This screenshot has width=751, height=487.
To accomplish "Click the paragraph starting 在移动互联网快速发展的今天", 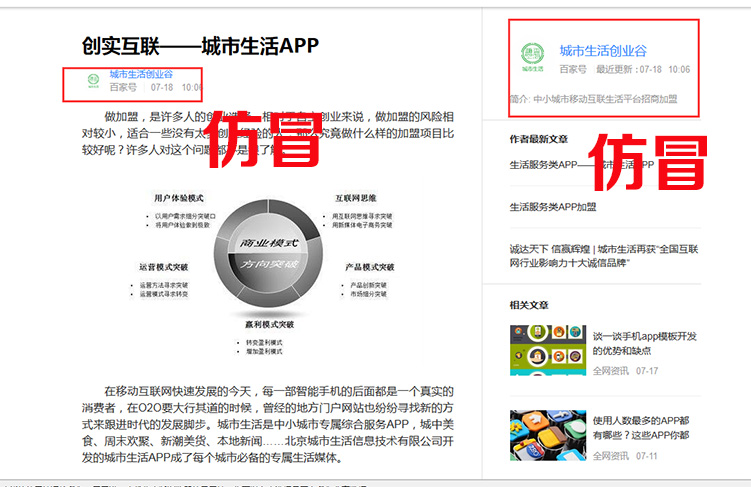I will 268,424.
